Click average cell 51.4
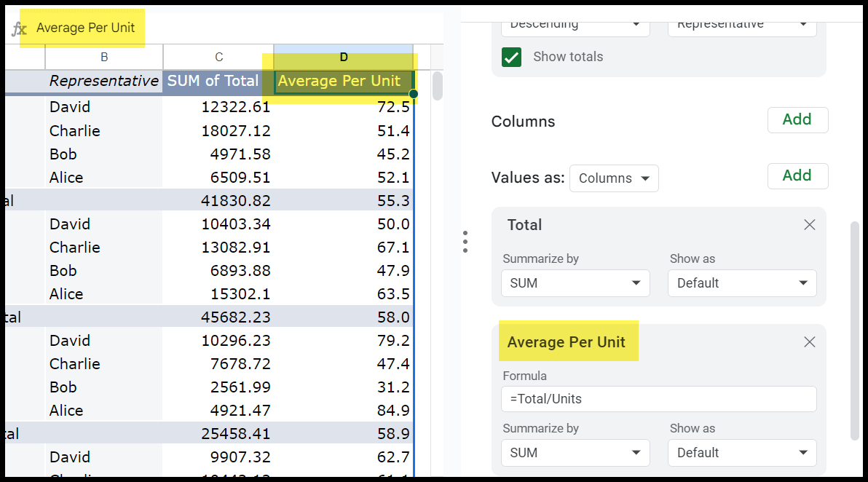This screenshot has width=868, height=482. (344, 130)
